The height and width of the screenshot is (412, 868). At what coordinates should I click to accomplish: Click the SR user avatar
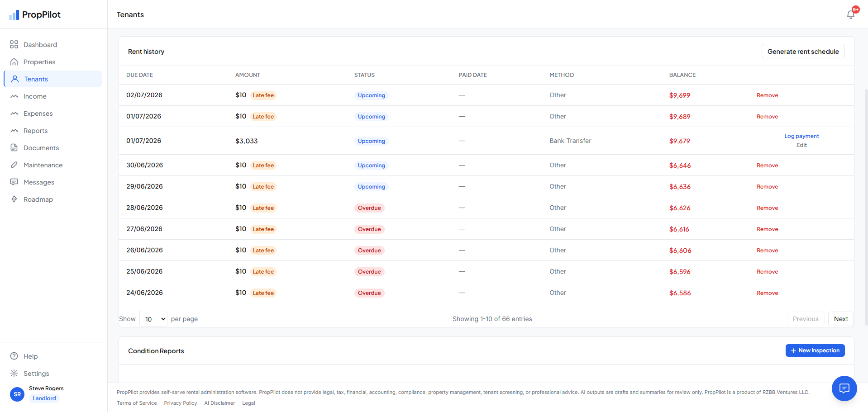pyautogui.click(x=17, y=394)
